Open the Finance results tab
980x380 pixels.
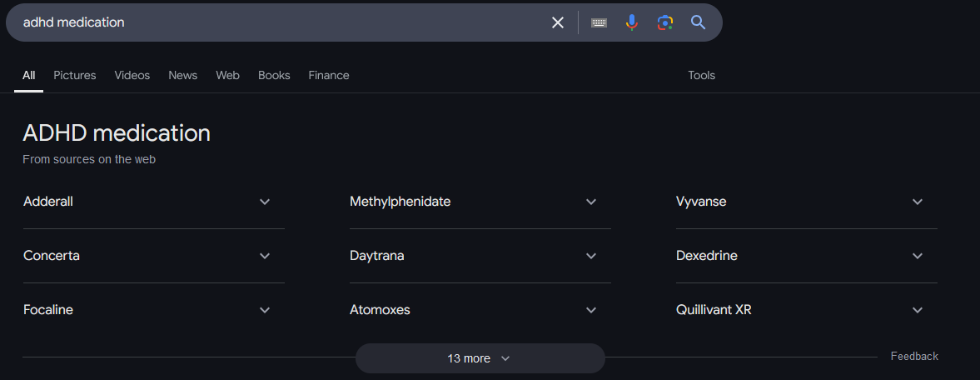tap(329, 75)
